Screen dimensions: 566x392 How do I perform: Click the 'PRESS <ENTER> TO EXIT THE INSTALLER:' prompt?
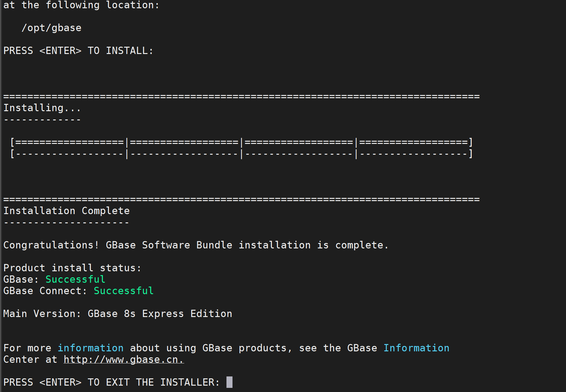(x=111, y=382)
